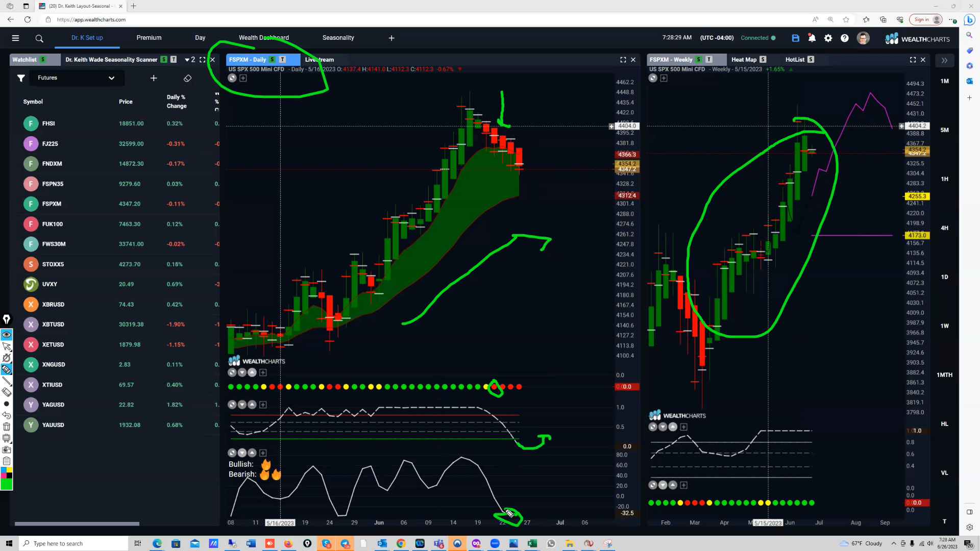The image size is (980, 551).
Task: Toggle S badge on HotList tab
Action: pos(811,60)
